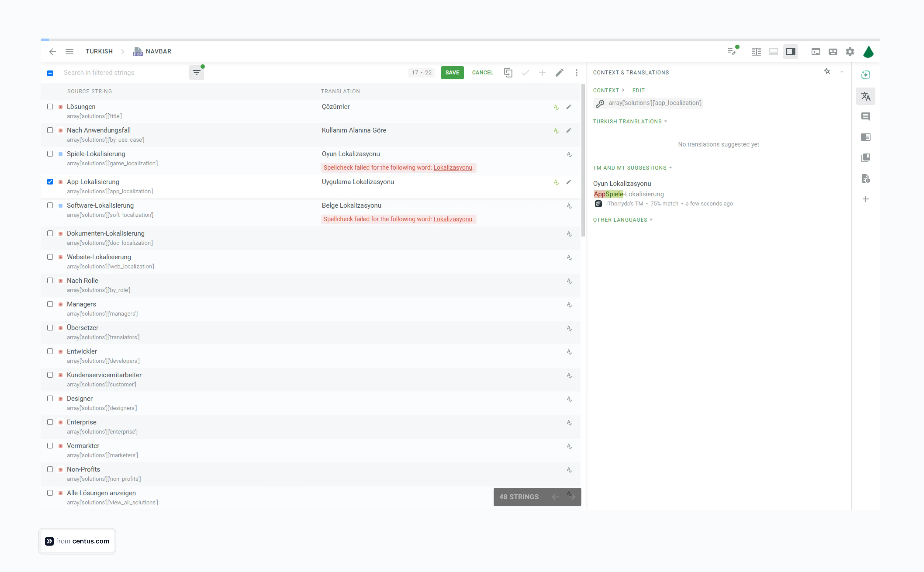The width and height of the screenshot is (924, 572).
Task: Collapse the TM AND MT SUGGESTIONS section
Action: point(671,168)
